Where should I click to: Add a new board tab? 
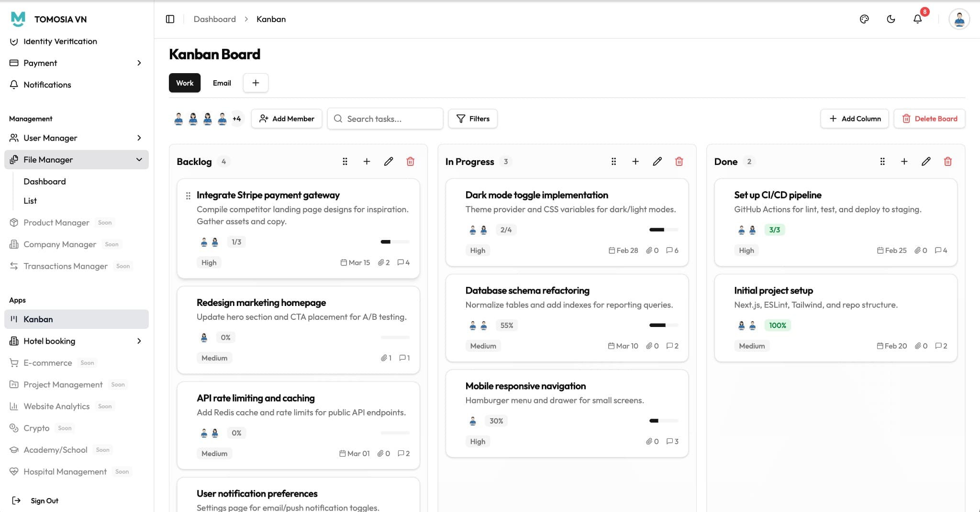256,83
